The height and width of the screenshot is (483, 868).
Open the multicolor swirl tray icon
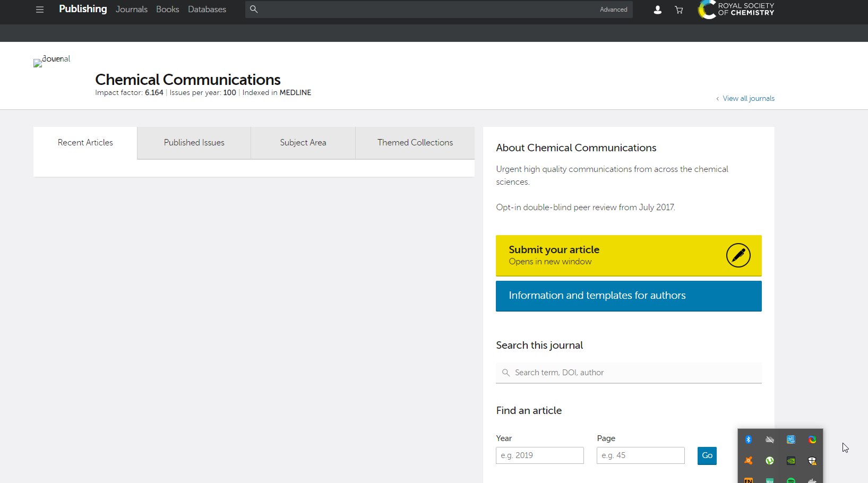[812, 439]
